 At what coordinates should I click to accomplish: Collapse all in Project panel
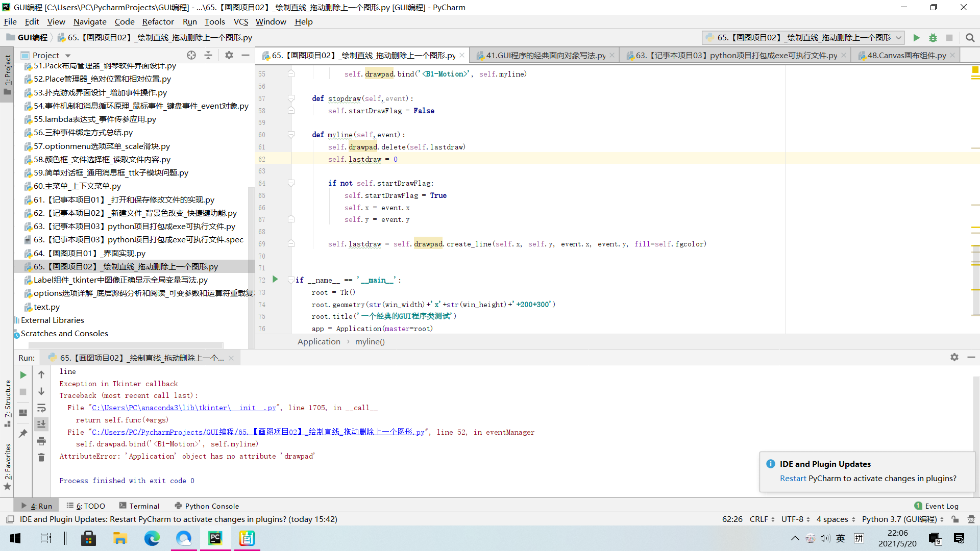208,55
